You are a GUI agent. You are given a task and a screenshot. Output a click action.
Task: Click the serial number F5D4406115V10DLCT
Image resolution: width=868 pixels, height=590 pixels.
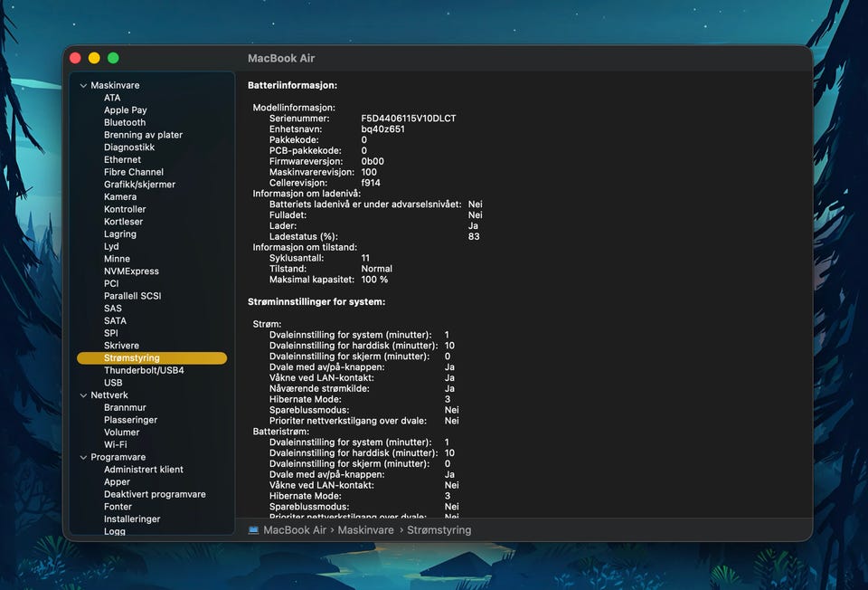click(x=409, y=119)
